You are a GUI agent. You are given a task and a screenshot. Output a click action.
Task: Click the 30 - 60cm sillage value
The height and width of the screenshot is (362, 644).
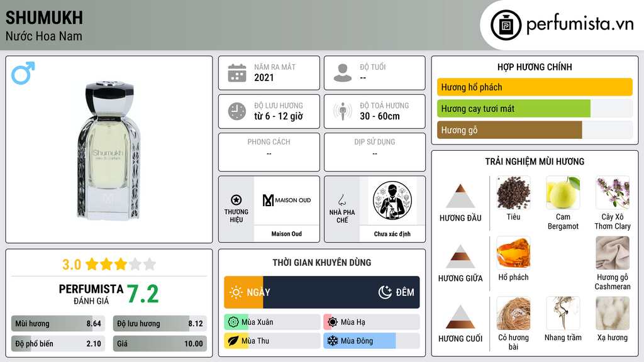pyautogui.click(x=379, y=116)
